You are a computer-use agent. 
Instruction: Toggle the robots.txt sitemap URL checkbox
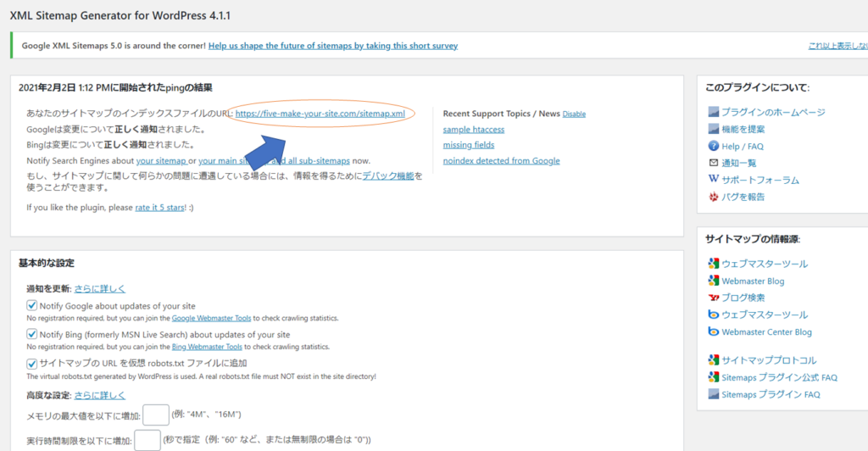[x=31, y=364]
